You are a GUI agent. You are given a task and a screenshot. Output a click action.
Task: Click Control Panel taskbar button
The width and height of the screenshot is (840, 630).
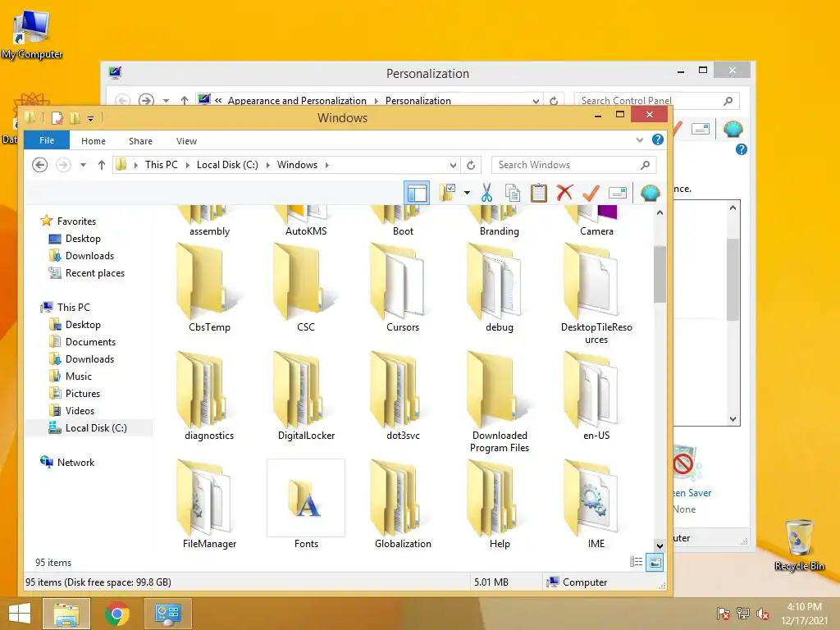pos(168,614)
